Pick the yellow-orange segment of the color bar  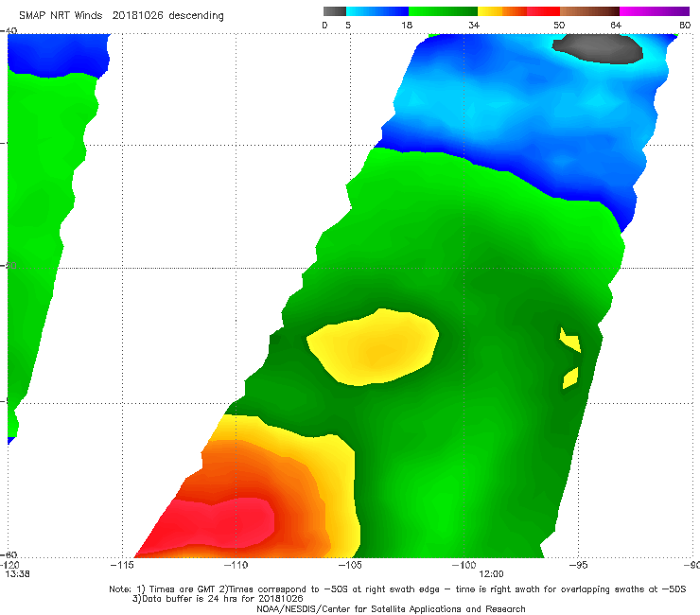click(x=502, y=11)
